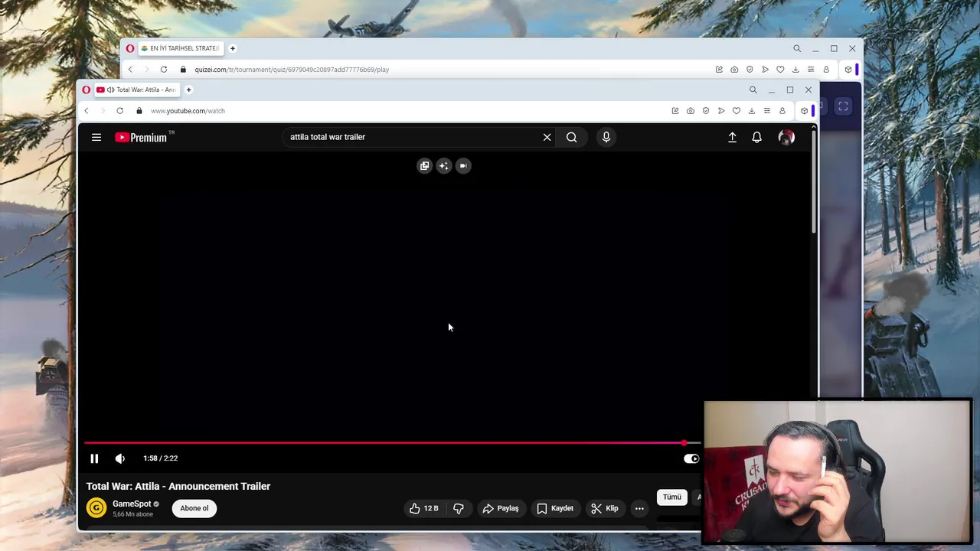The image size is (980, 551).
Task: Search tabs in the YouTube window title bar
Action: [x=753, y=90]
